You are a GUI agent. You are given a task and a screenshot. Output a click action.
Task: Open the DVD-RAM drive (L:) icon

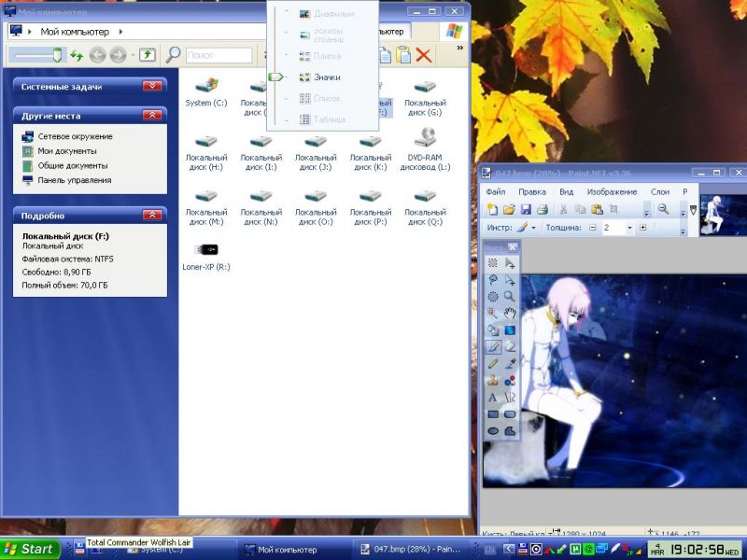pos(425,141)
